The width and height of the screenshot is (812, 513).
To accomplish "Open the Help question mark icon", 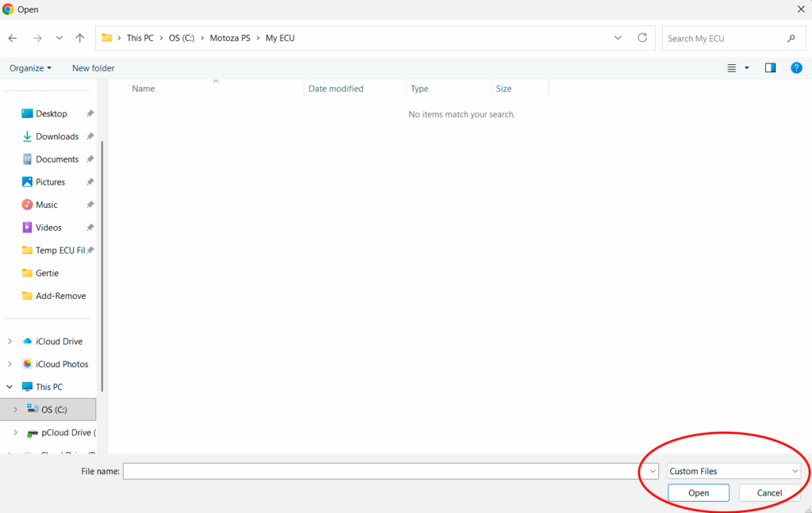I will tap(796, 68).
